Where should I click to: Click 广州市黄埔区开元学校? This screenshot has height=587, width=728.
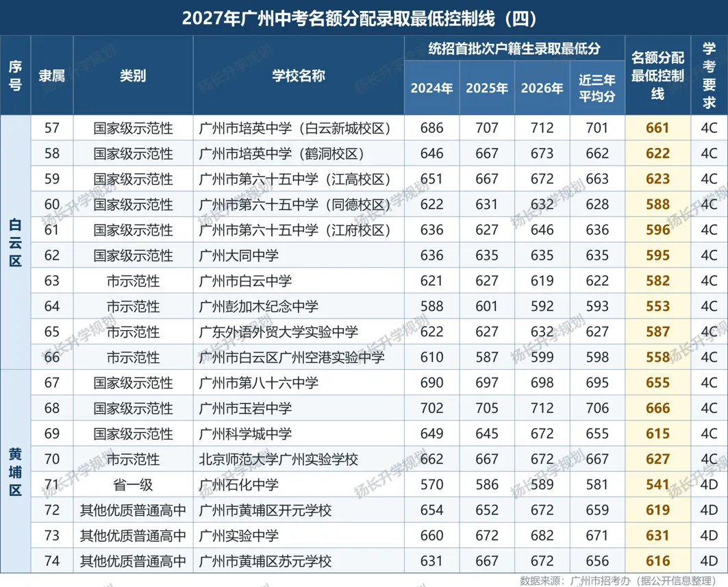(x=265, y=510)
